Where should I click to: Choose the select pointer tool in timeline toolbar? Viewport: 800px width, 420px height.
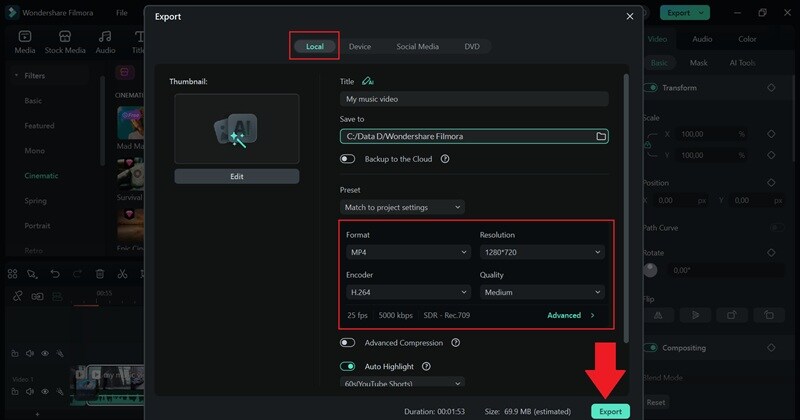[33, 274]
